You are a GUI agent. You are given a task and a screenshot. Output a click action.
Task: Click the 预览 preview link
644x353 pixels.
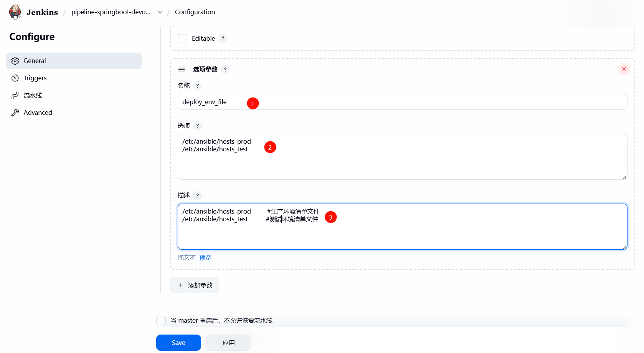[x=205, y=257]
